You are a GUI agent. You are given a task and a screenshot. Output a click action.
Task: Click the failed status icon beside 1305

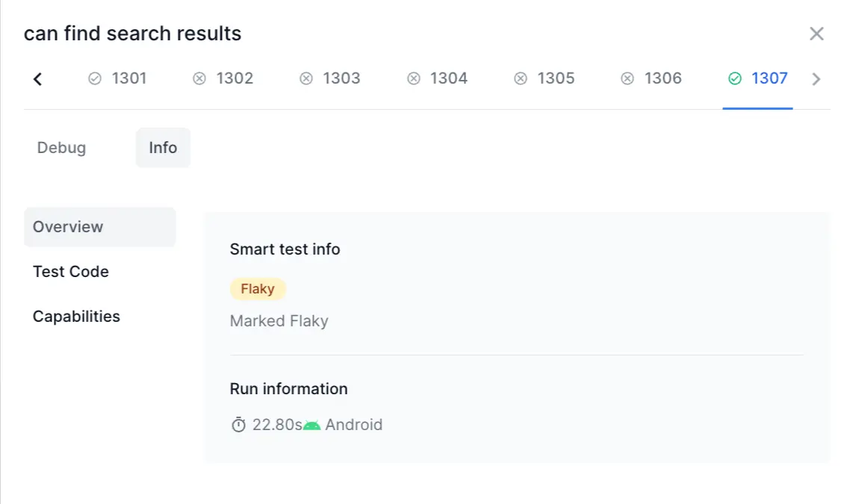point(521,78)
